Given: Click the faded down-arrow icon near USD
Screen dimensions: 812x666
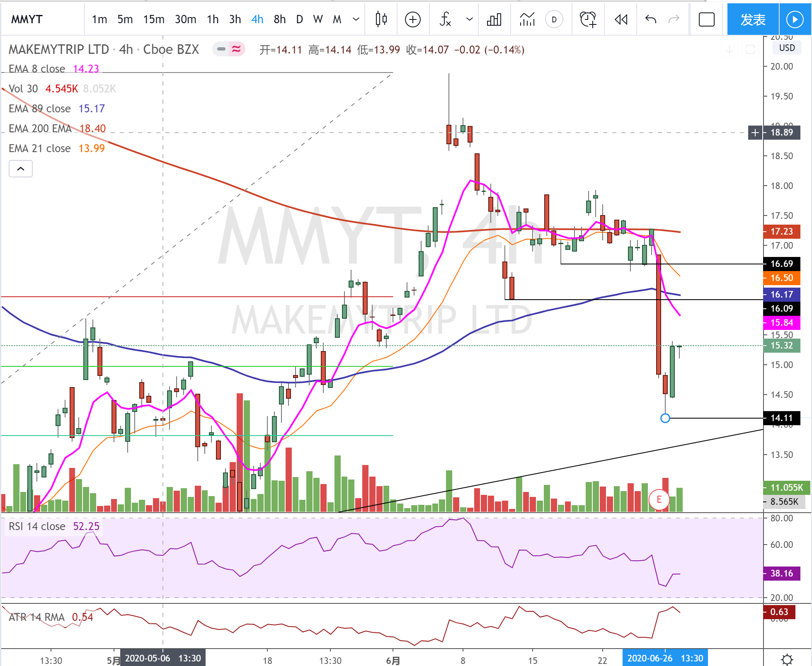Looking at the screenshot, I should [x=730, y=49].
